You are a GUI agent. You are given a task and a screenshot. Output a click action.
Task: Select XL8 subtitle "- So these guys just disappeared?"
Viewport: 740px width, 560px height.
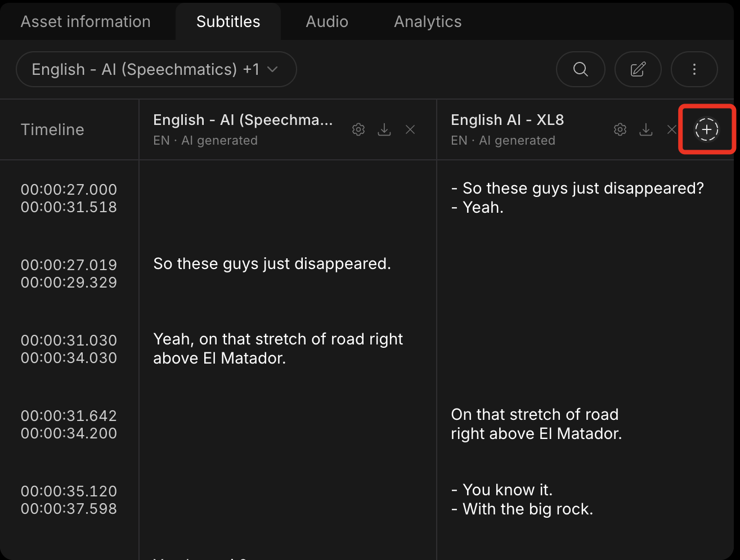577,188
